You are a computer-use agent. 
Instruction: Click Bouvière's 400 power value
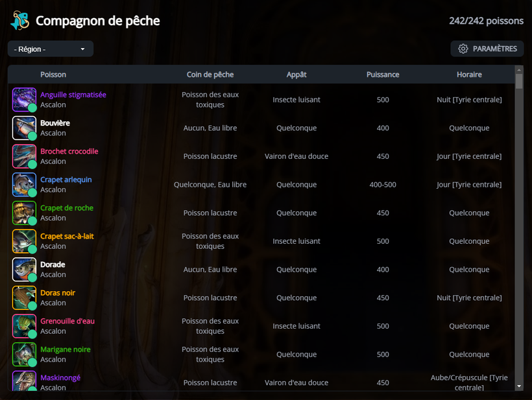coord(383,128)
